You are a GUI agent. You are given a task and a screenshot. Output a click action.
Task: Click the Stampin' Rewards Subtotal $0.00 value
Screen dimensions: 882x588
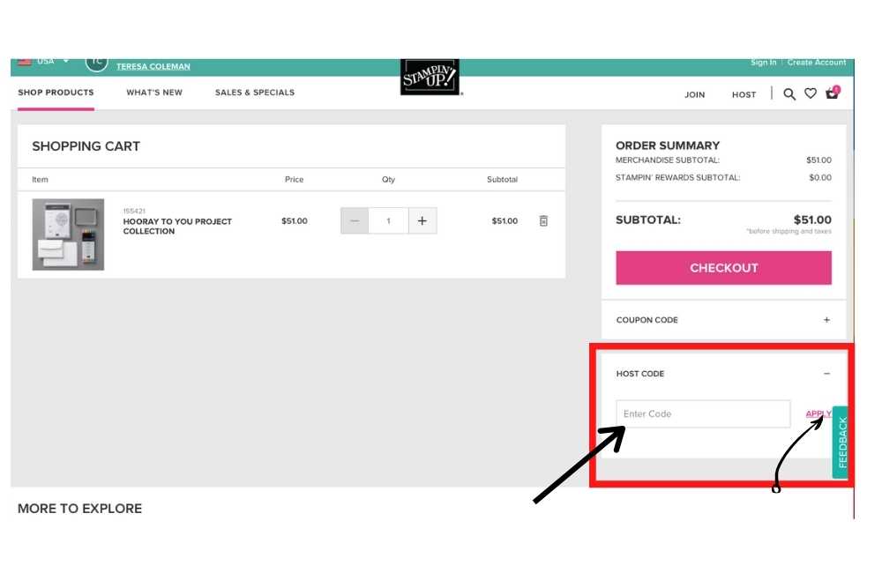820,178
